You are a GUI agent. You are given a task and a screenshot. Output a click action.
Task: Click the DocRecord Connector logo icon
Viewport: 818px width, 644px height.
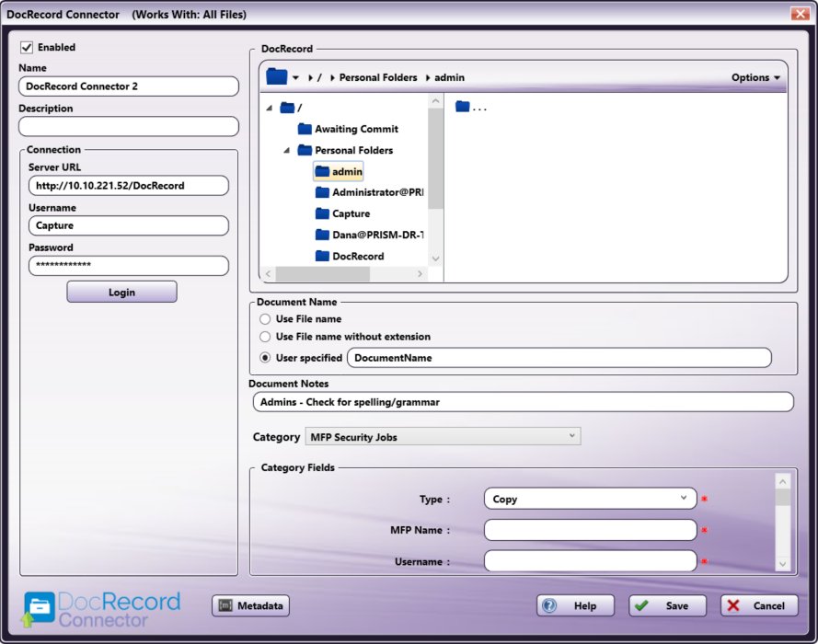click(x=38, y=609)
